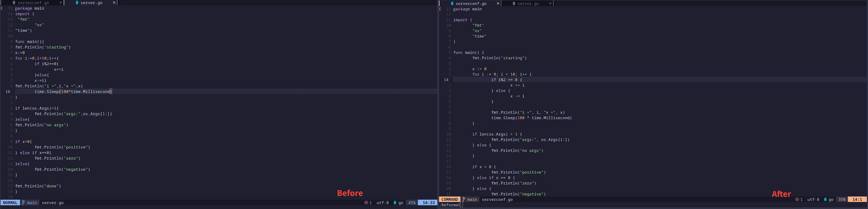Click utf-8 encoding in Before statusline
The width and height of the screenshot is (868, 209).
(382, 202)
